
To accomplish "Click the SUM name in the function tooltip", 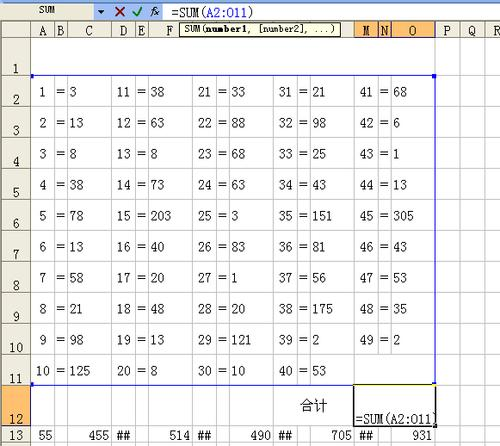I will (192, 29).
